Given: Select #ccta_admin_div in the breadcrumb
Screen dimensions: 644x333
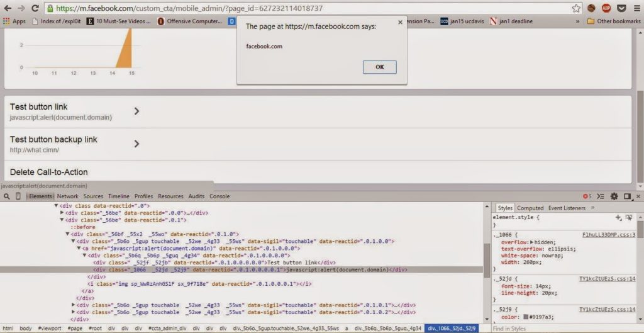Looking at the screenshot, I should pyautogui.click(x=166, y=329).
